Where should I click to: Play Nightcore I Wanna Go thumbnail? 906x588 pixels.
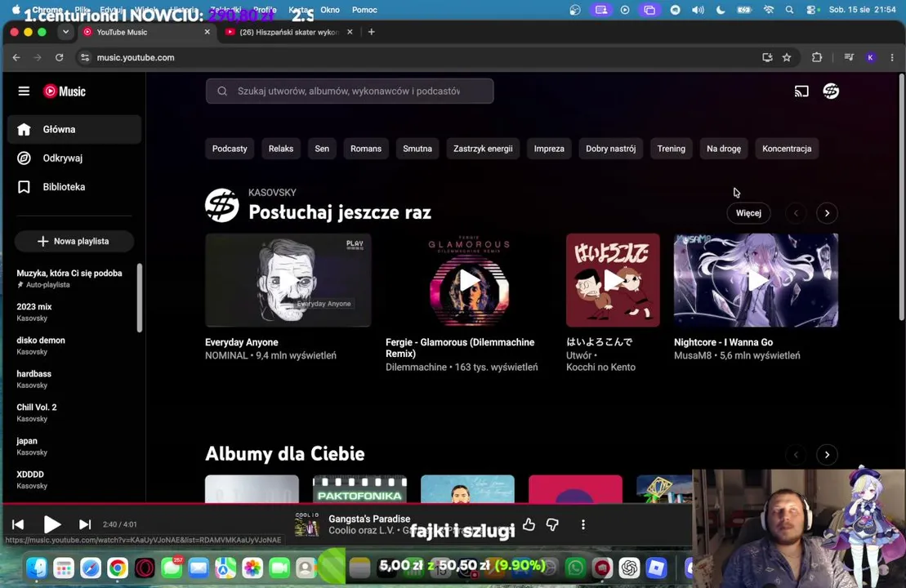point(756,281)
